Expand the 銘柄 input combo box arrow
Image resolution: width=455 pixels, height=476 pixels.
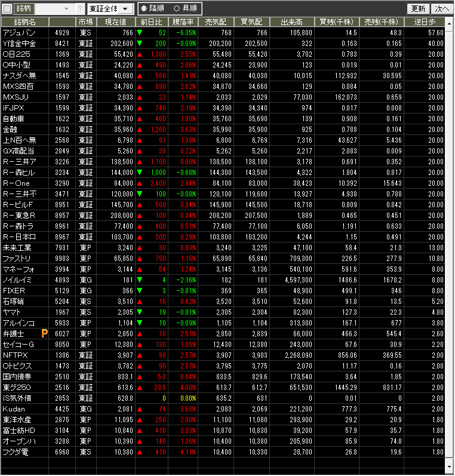(x=66, y=9)
